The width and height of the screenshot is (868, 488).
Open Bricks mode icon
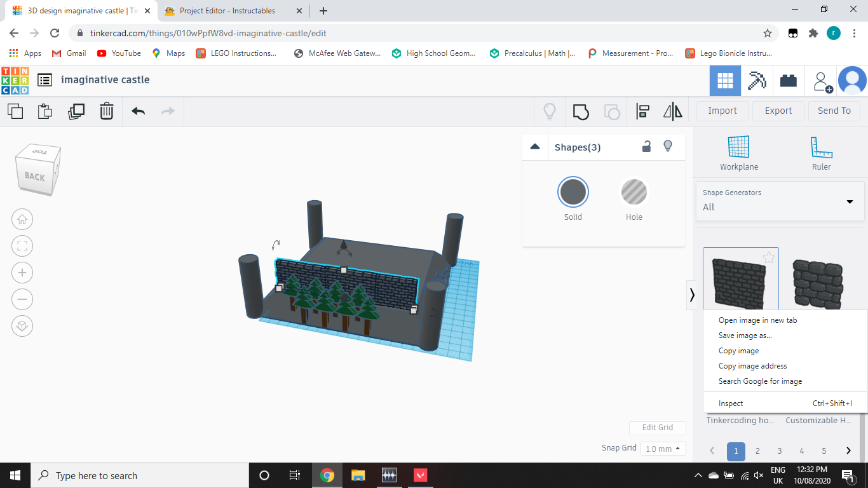pos(789,81)
